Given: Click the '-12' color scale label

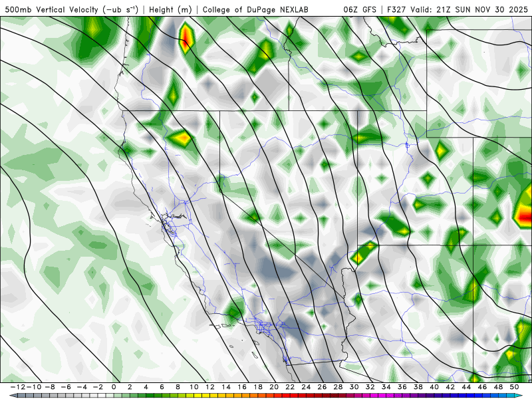Looking at the screenshot, I should click(17, 387).
